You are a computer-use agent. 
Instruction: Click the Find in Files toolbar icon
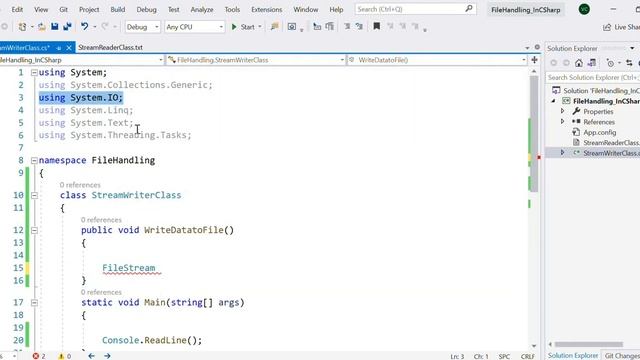(x=274, y=27)
